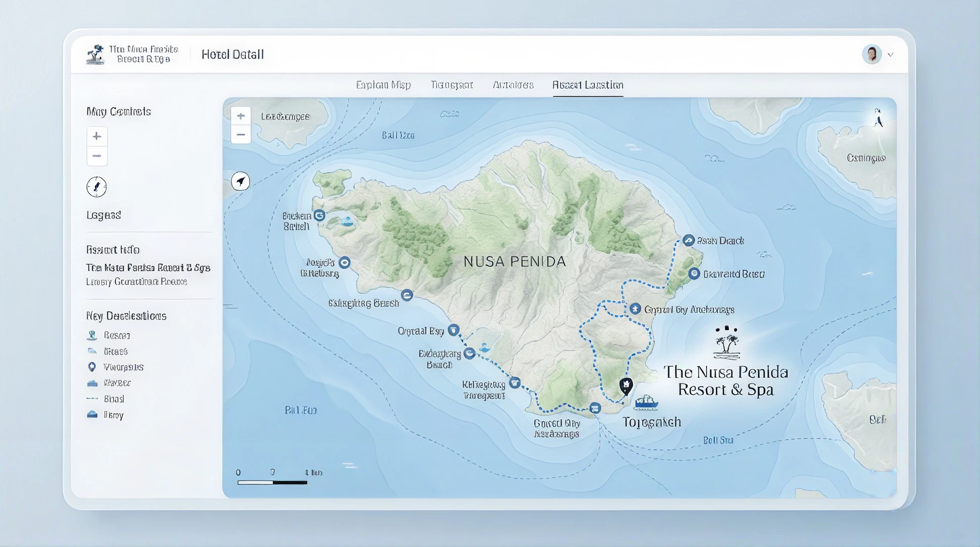Click the east coast beach marker
The height and width of the screenshot is (547, 980).
click(x=694, y=273)
